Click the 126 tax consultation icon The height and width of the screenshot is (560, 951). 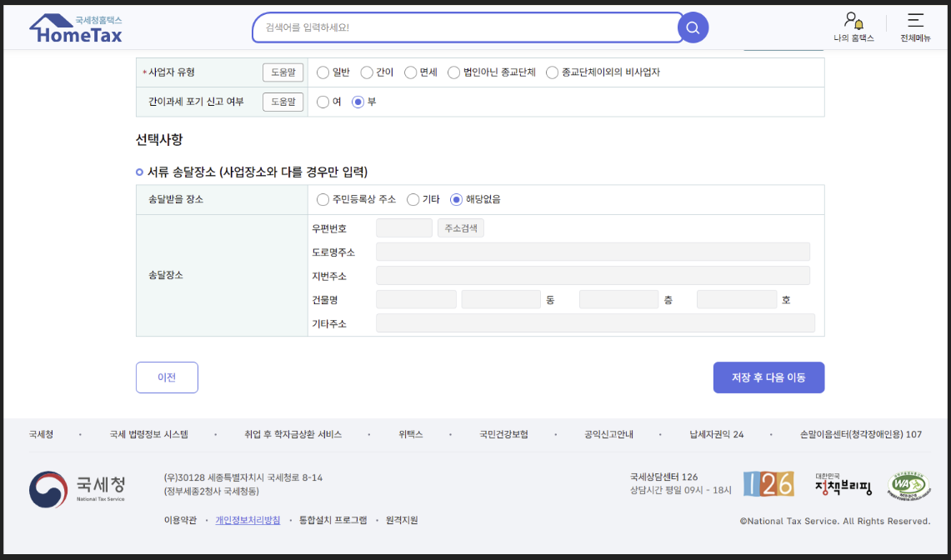[768, 482]
